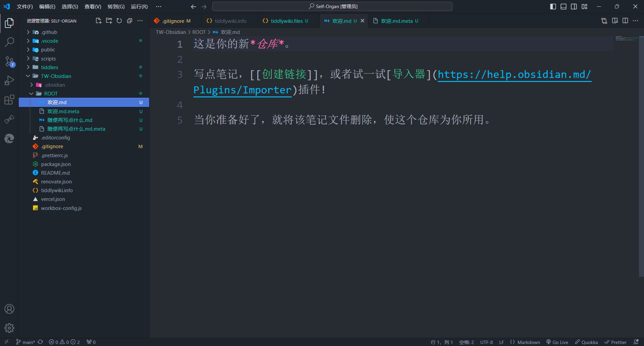The width and height of the screenshot is (644, 346).
Task: Switch to the tiddlywiki.info tab
Action: click(230, 21)
